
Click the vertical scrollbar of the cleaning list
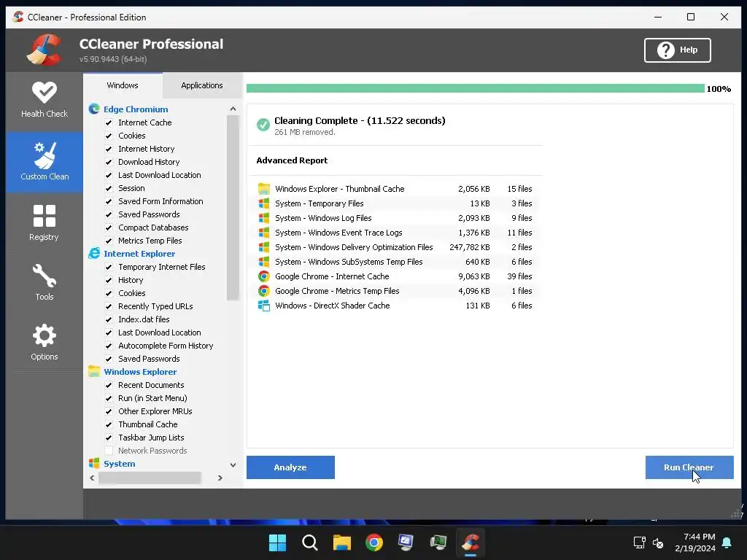click(x=233, y=208)
